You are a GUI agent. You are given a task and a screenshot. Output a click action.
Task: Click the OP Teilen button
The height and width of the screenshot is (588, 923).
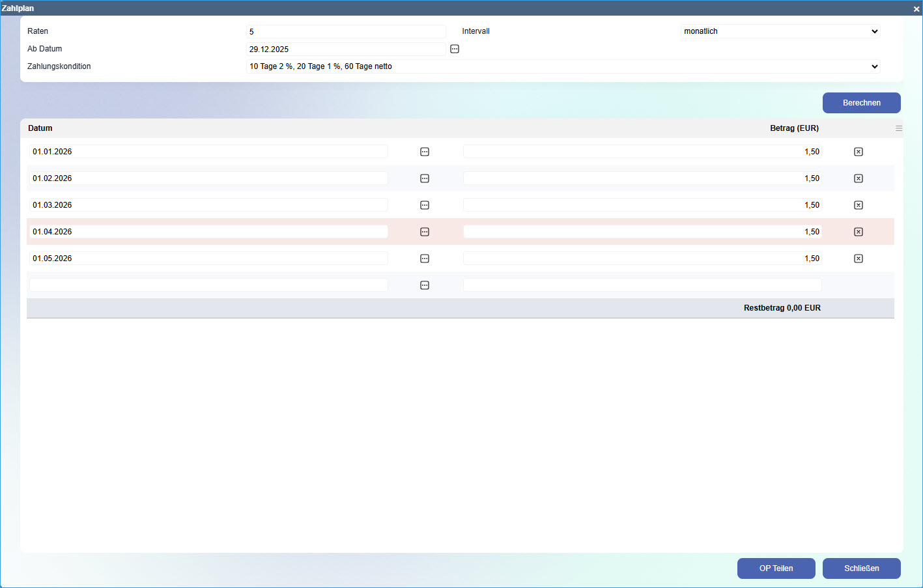click(x=776, y=568)
